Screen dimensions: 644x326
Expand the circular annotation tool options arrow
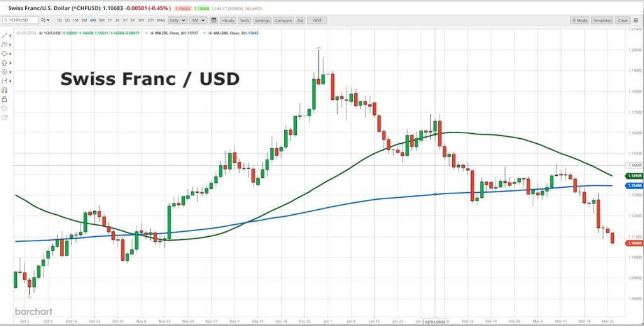(10, 72)
